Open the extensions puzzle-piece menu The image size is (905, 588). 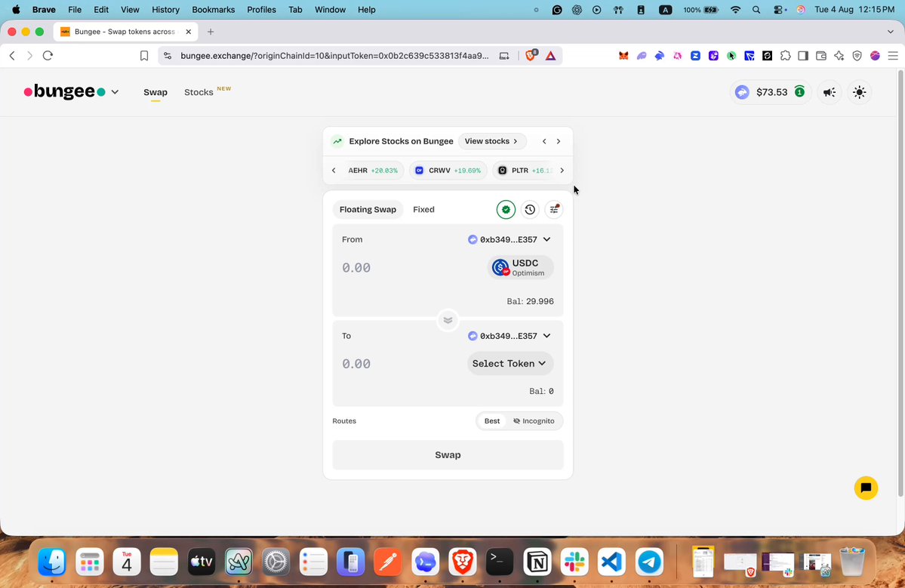[785, 55]
